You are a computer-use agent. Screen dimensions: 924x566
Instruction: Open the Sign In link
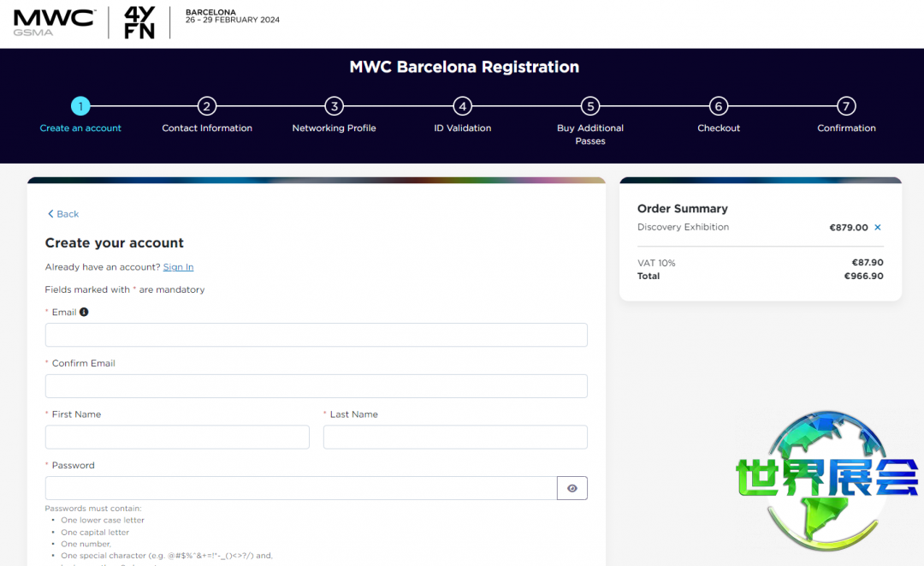tap(178, 267)
